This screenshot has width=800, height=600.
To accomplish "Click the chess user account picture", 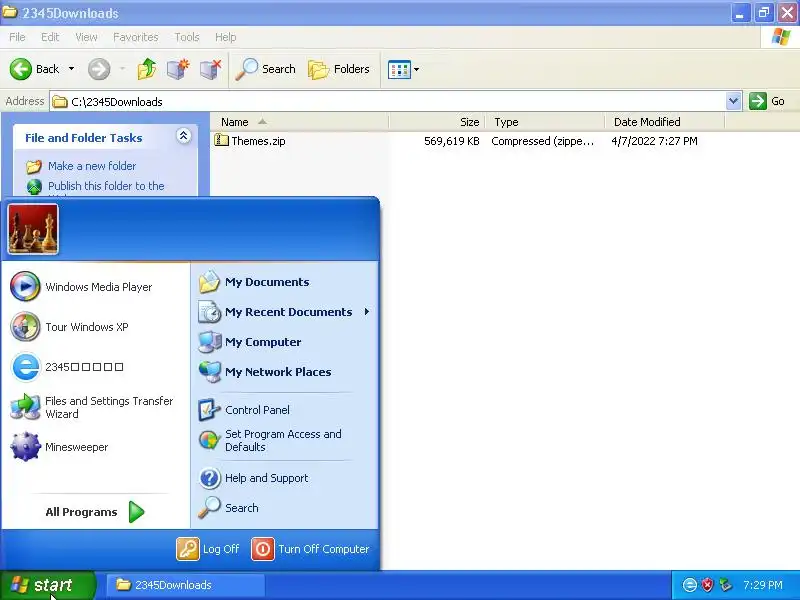I will [x=33, y=229].
